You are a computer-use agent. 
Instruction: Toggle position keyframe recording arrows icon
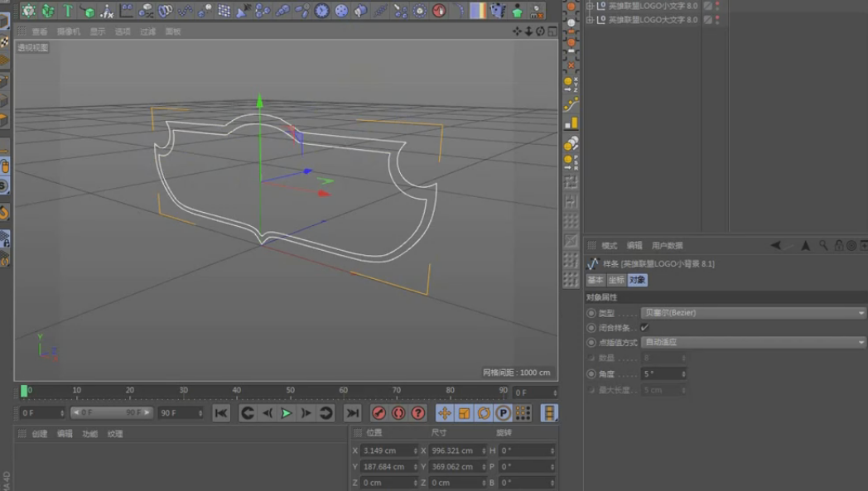[x=445, y=413]
